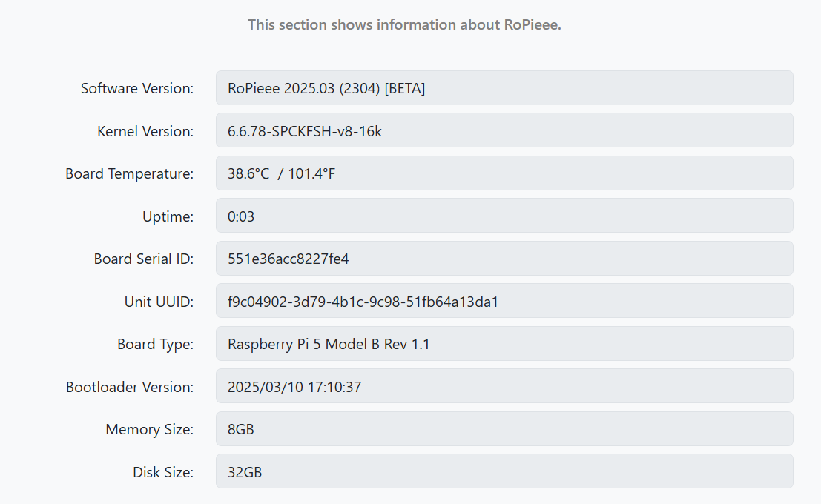
Task: Click the 'Memory Size:' label
Action: pyautogui.click(x=149, y=430)
